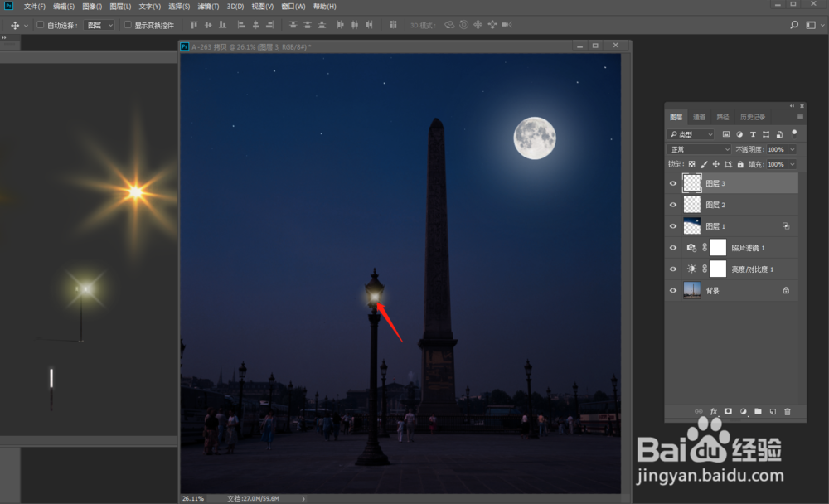
Task: Open layer filter 类型 dropdown
Action: point(691,134)
